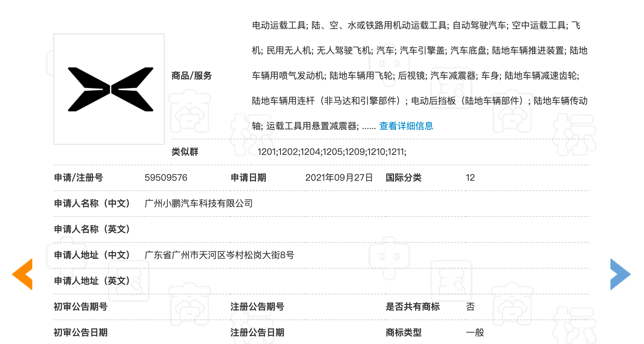This screenshot has height=344, width=644.
Task: Click the 申请日期 label
Action: click(x=248, y=177)
